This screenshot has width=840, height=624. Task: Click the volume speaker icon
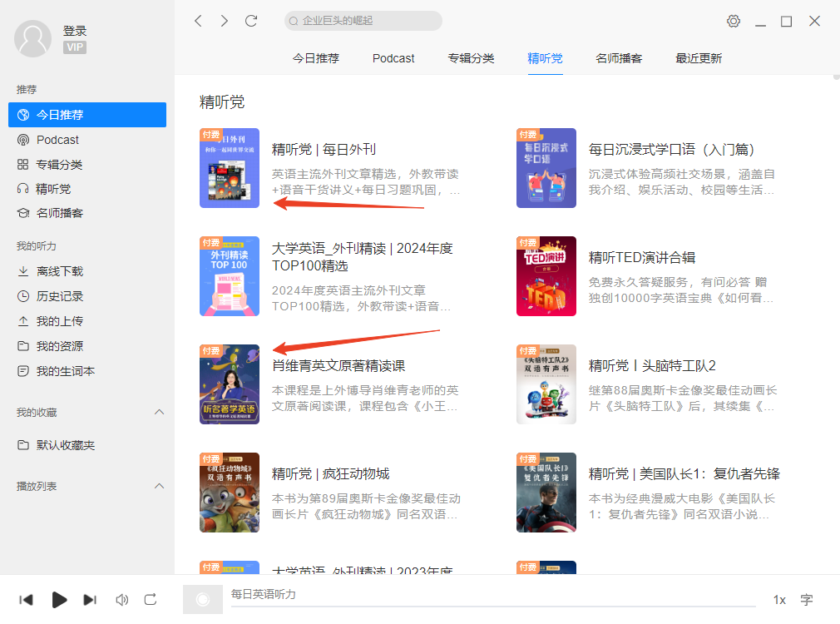tap(122, 600)
